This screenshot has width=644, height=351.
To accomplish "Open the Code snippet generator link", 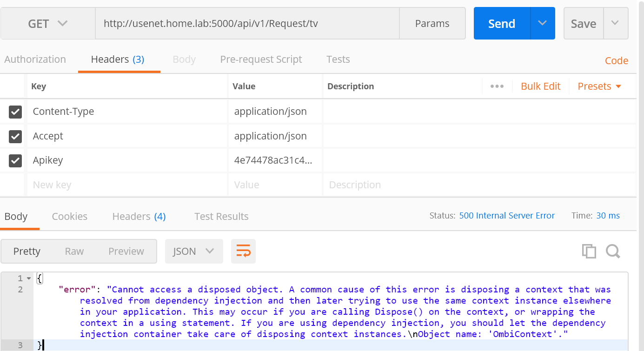I will [617, 60].
